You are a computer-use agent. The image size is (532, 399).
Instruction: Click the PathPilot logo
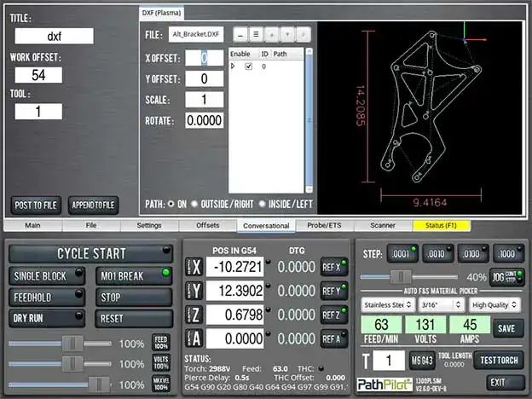pyautogui.click(x=385, y=385)
